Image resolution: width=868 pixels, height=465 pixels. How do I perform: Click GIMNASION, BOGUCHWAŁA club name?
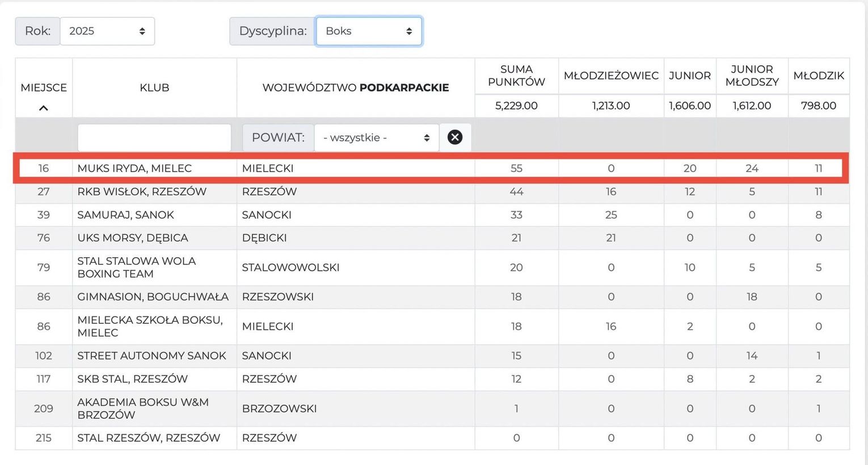153,297
